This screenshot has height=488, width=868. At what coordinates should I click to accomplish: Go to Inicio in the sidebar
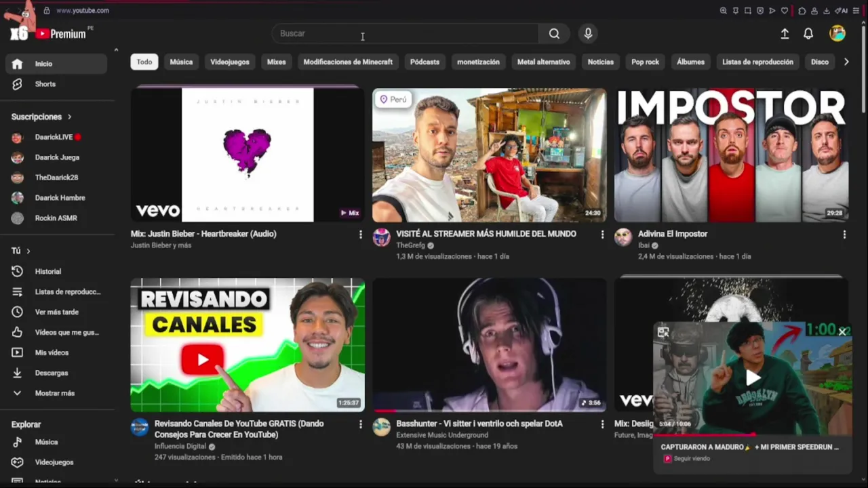pyautogui.click(x=56, y=64)
